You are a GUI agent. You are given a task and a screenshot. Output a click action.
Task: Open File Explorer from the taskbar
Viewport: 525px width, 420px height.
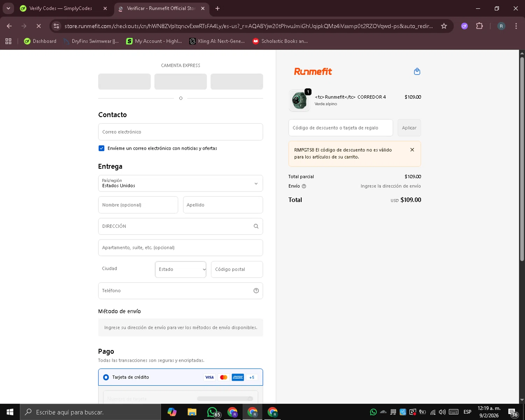point(192,412)
